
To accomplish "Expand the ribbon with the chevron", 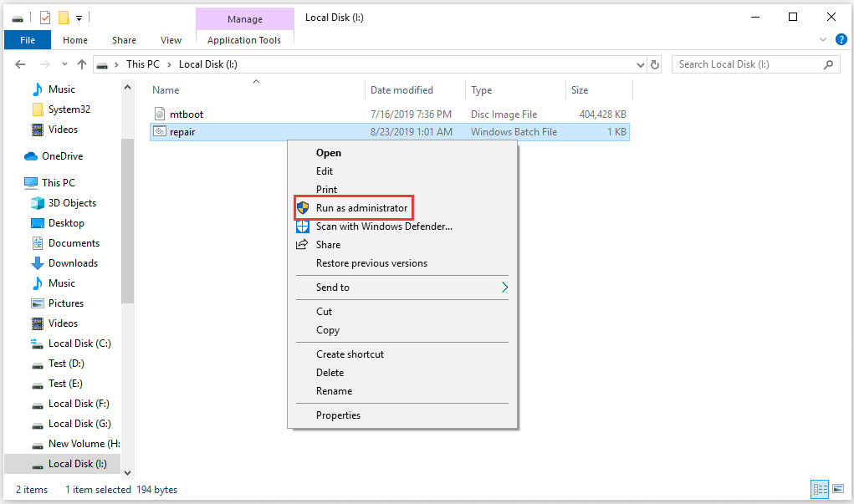I will [x=823, y=40].
